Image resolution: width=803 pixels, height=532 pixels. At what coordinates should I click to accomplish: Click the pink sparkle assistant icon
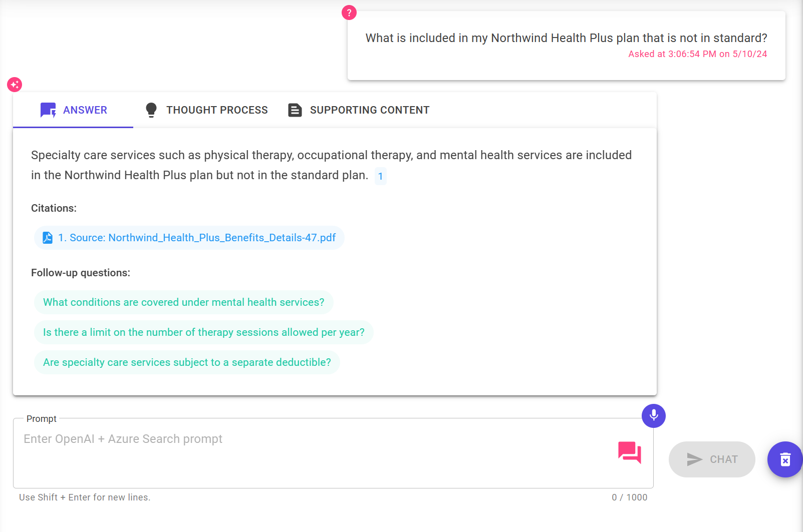[15, 85]
